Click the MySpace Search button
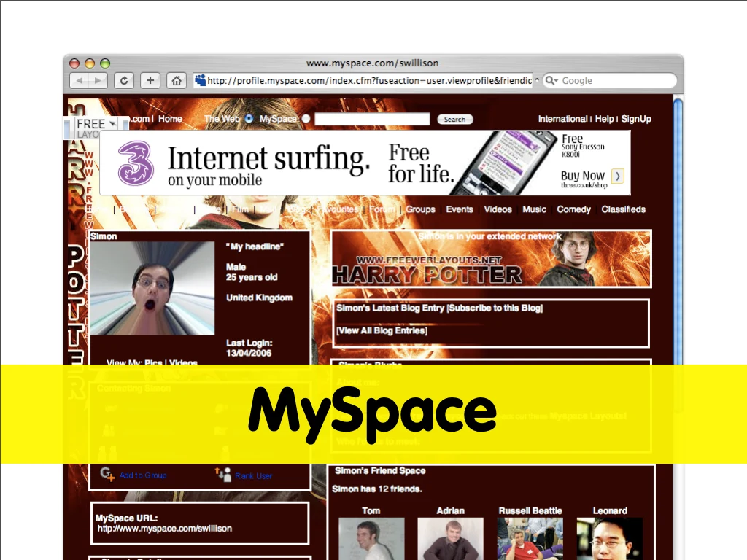Image resolution: width=747 pixels, height=560 pixels. click(455, 120)
